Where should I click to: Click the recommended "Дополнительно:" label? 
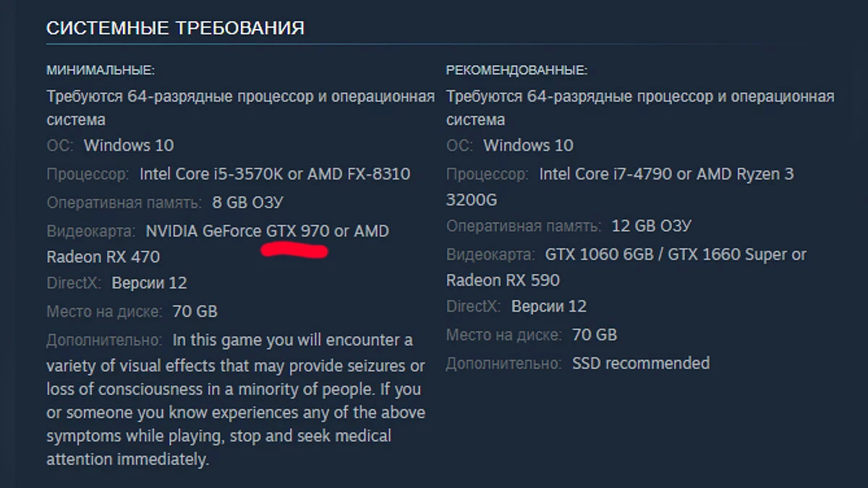(503, 363)
